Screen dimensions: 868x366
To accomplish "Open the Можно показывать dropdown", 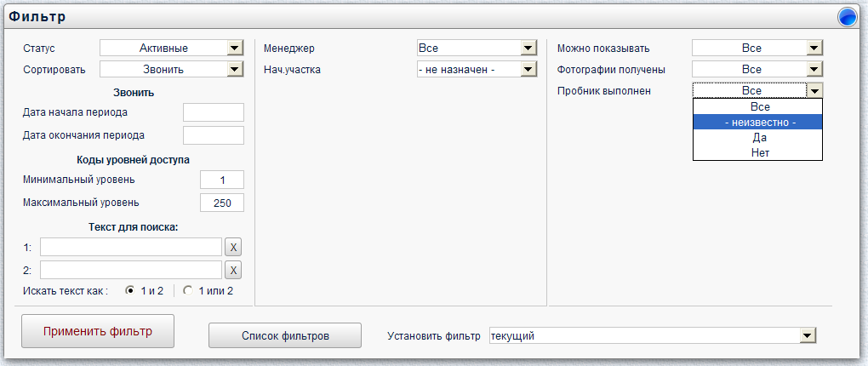I will [757, 49].
